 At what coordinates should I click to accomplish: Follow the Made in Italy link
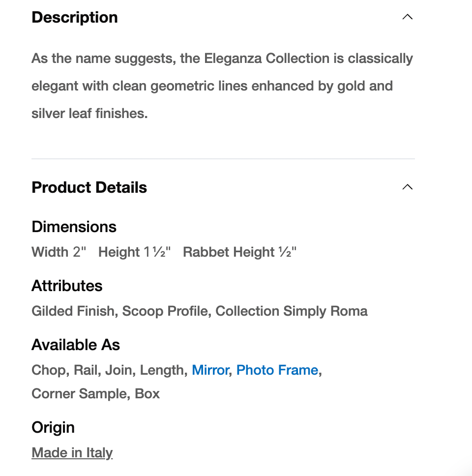pos(72,452)
